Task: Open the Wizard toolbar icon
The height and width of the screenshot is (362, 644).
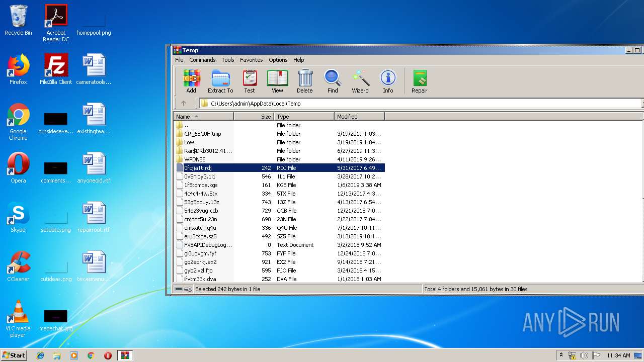Action: (360, 81)
